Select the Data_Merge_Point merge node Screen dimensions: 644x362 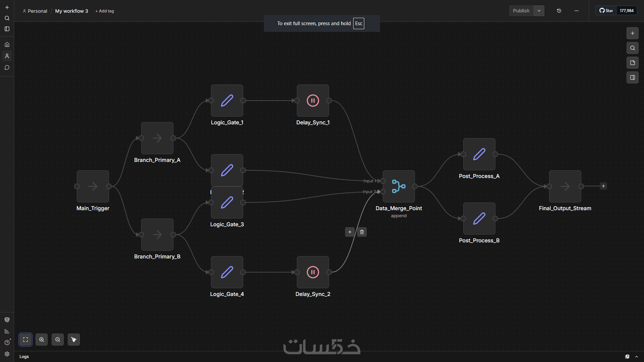click(399, 186)
